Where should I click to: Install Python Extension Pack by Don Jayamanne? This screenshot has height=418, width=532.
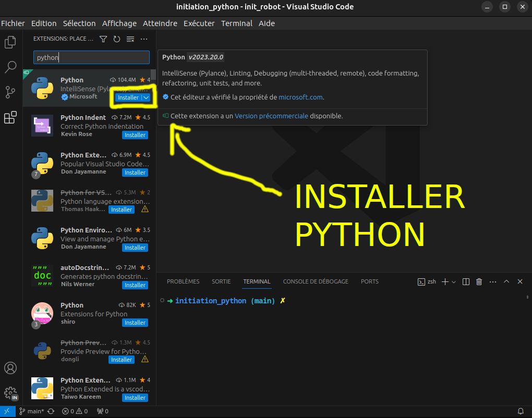tap(135, 173)
